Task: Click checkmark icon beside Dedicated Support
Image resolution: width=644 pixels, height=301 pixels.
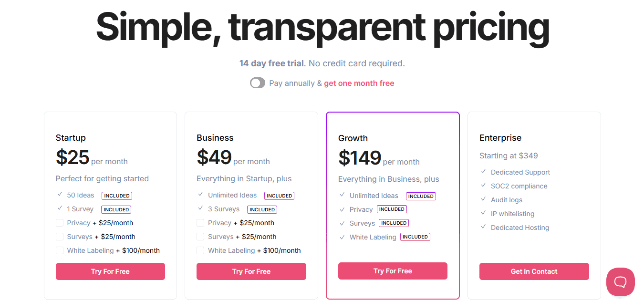Action: (x=483, y=172)
